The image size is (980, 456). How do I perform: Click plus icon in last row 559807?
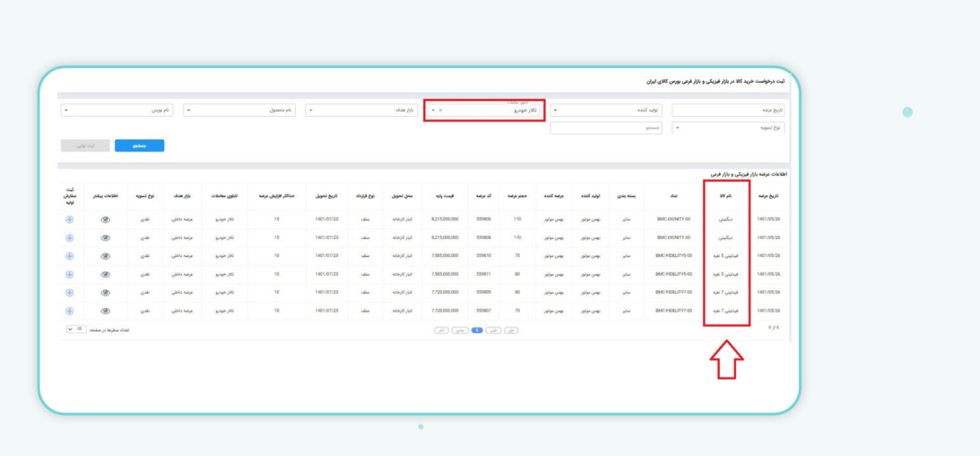pyautogui.click(x=70, y=311)
